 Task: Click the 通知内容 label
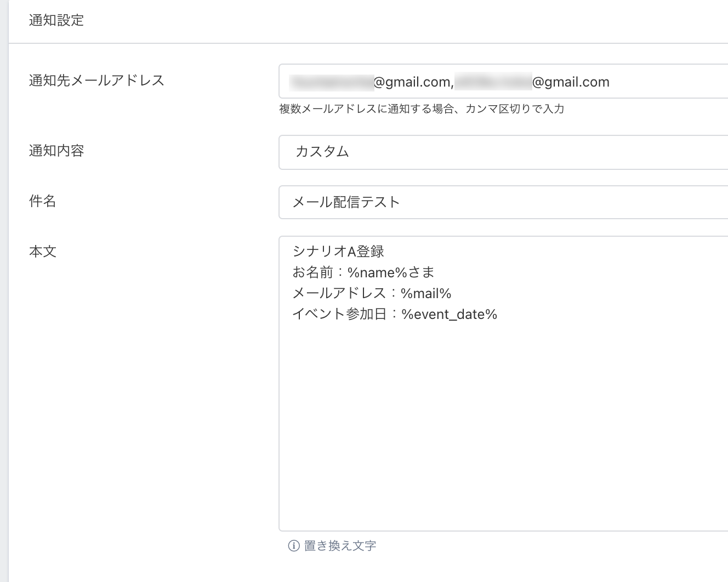pyautogui.click(x=56, y=151)
